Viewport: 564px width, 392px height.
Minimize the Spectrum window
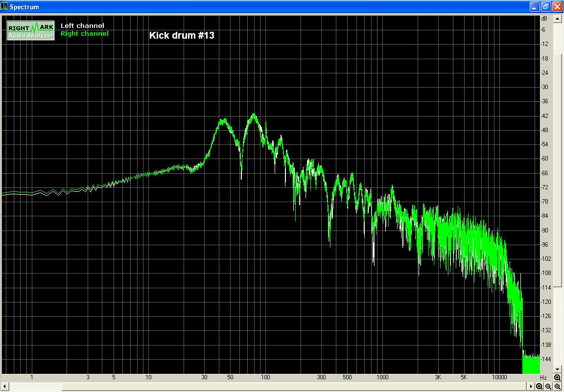click(535, 6)
